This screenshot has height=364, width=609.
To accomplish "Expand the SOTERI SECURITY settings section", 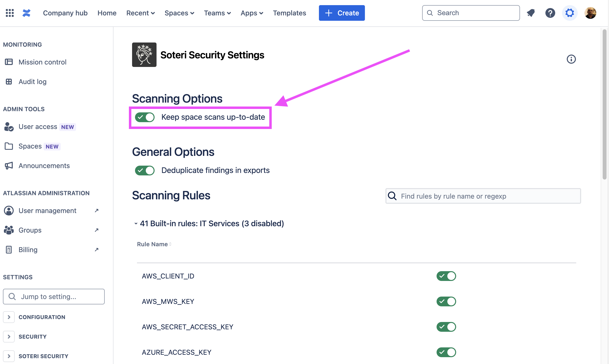I will pos(9,356).
